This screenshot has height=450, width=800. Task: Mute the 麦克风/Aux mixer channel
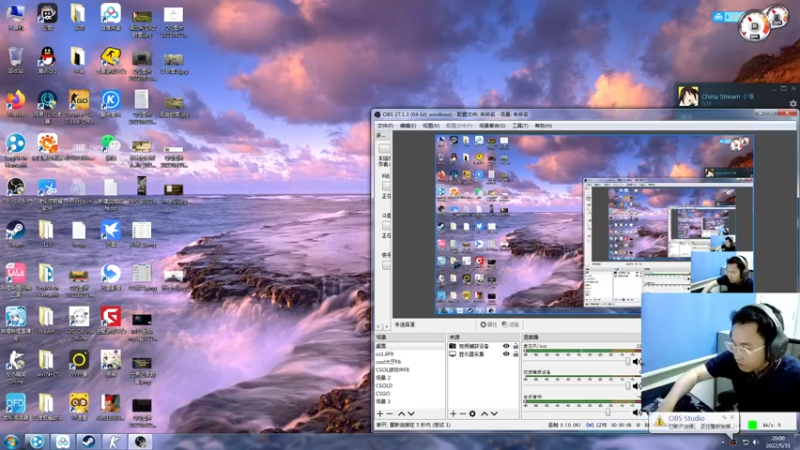coord(636,362)
